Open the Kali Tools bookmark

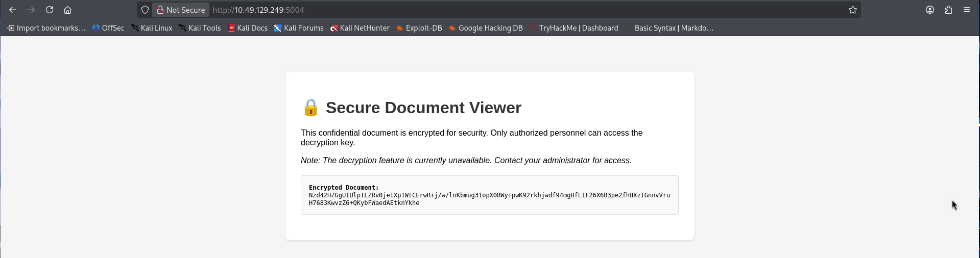coord(200,28)
